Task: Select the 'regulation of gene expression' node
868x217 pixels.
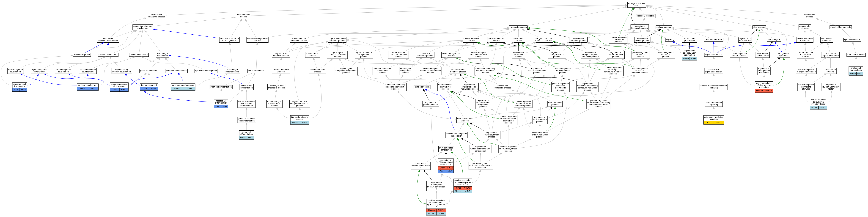Action: pyautogui.click(x=431, y=104)
